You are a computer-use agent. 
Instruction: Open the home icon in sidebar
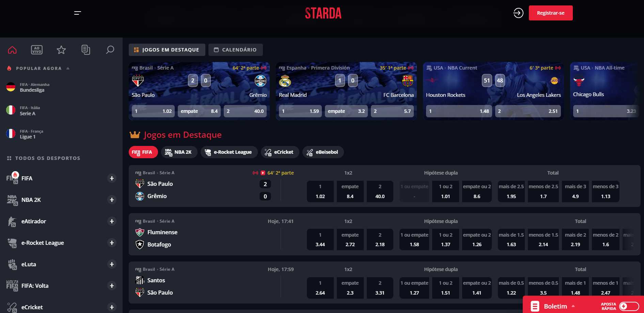[12, 49]
